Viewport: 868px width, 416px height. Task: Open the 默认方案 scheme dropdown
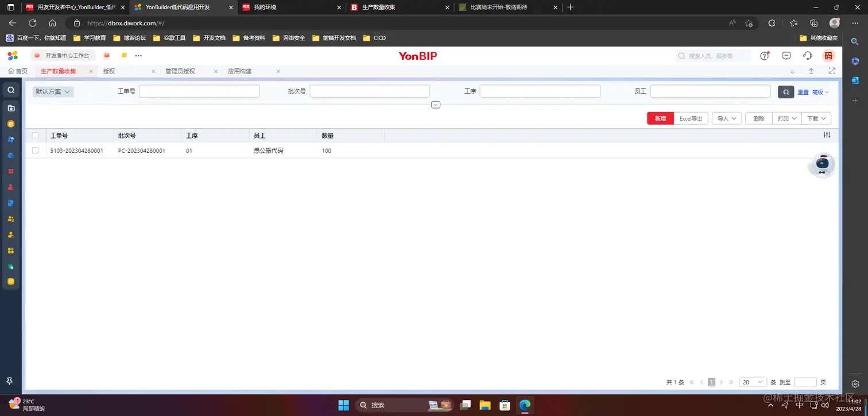tap(53, 91)
